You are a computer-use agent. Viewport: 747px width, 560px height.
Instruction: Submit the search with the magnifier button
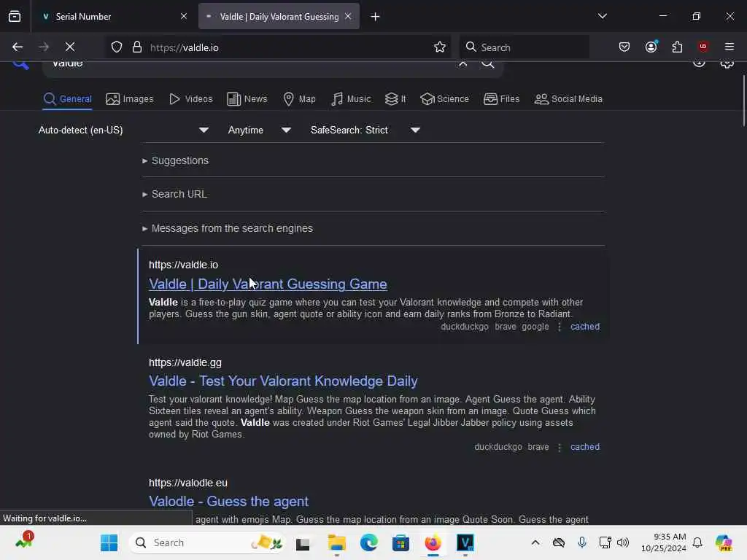(488, 63)
